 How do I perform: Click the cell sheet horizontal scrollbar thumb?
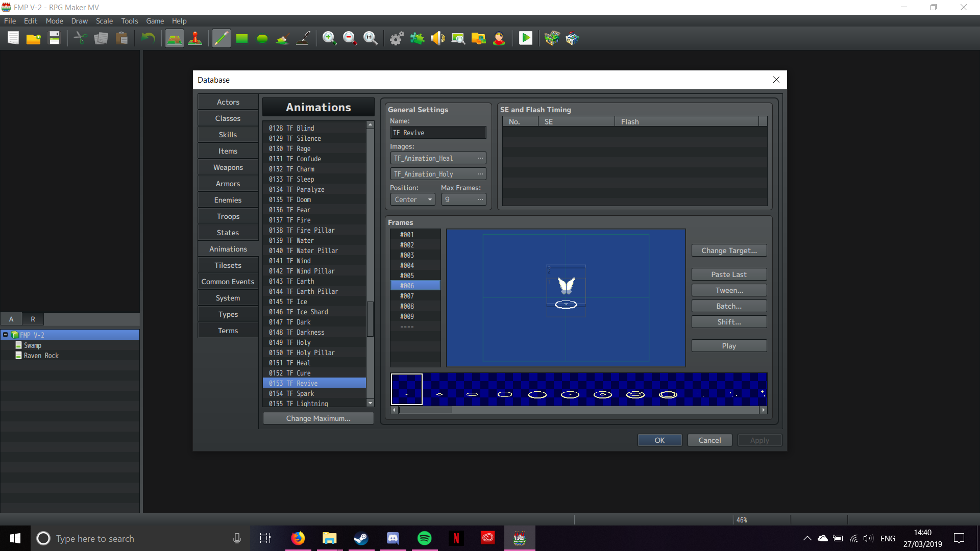425,410
